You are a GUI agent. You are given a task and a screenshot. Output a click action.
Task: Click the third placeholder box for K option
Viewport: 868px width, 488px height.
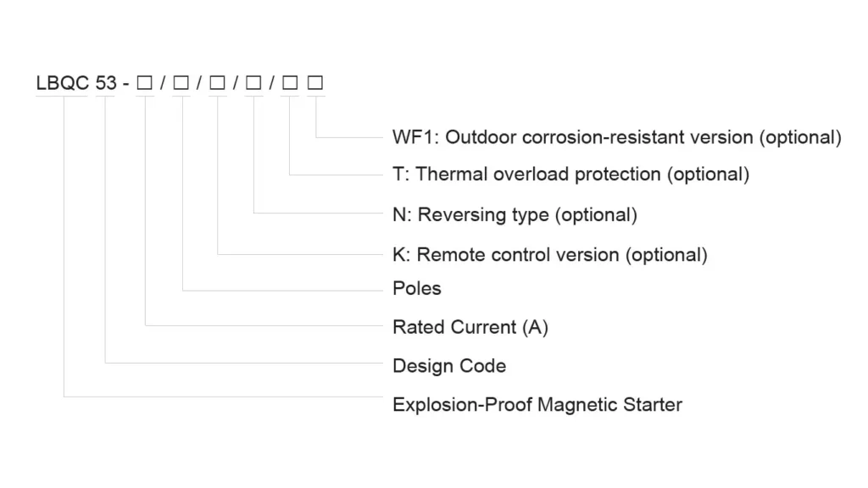coord(217,84)
